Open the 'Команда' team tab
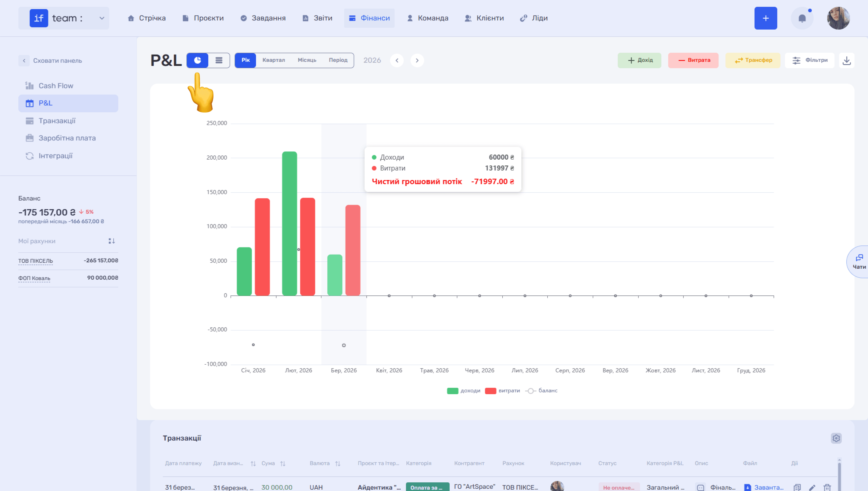Image resolution: width=868 pixels, height=491 pixels. (x=427, y=18)
